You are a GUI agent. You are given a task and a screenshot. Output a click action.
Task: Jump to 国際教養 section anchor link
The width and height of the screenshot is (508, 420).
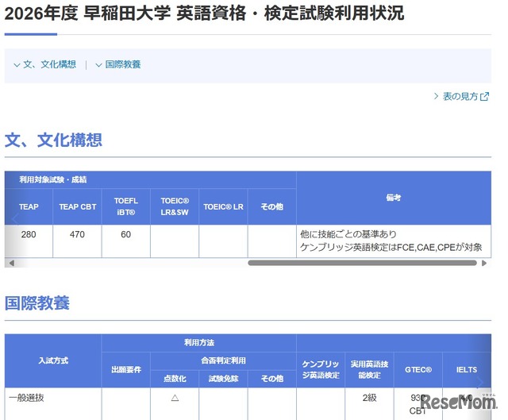pyautogui.click(x=123, y=64)
